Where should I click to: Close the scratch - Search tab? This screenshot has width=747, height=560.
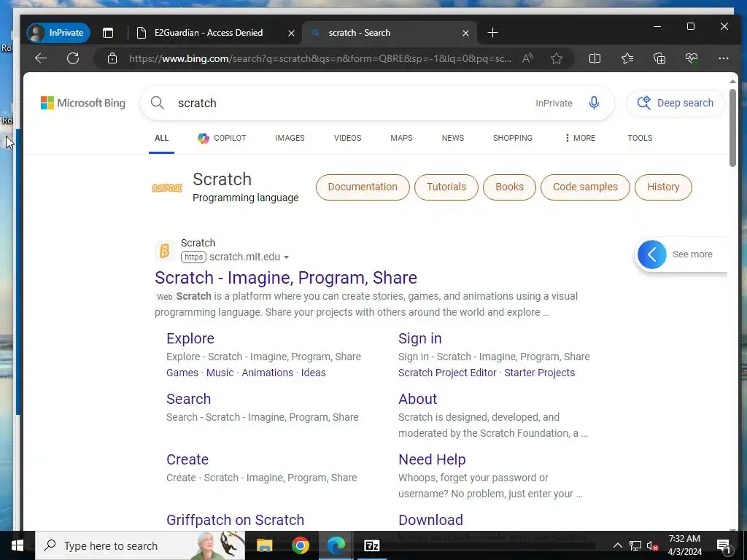tap(465, 34)
